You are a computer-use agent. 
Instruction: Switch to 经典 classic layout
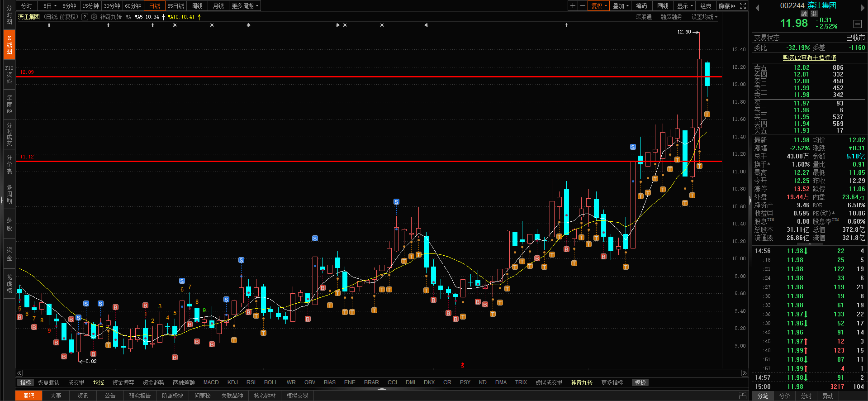[706, 6]
